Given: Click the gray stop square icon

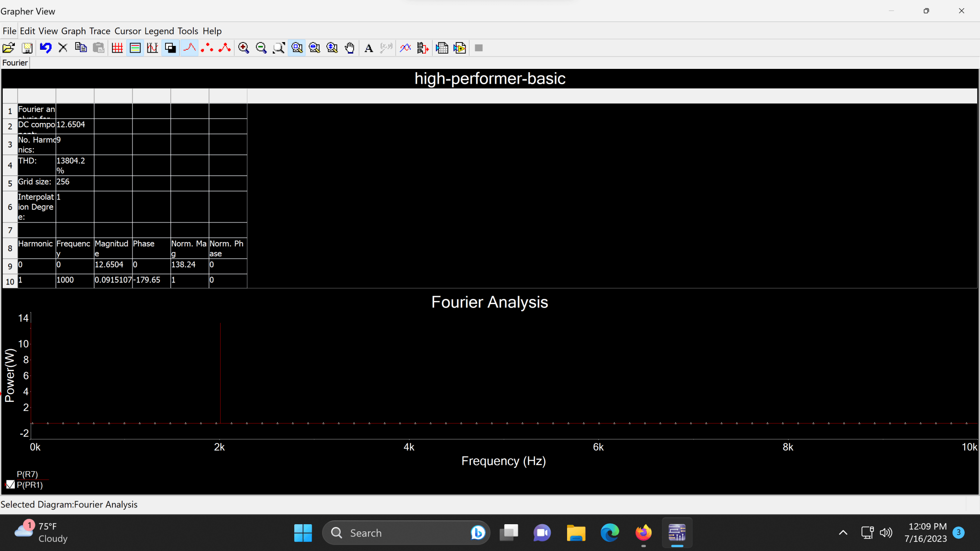Looking at the screenshot, I should [x=479, y=48].
